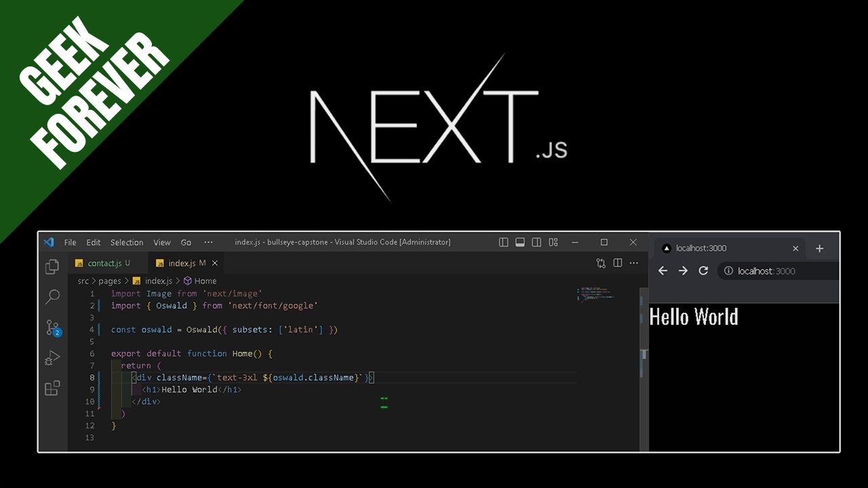
Task: Click 'pages' in the breadcrumb
Action: click(110, 281)
